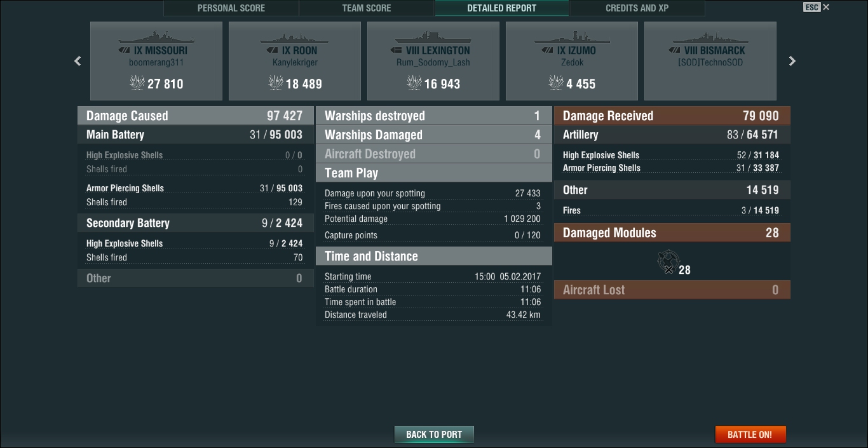
Task: Click the Warships Damaged row
Action: tap(434, 135)
